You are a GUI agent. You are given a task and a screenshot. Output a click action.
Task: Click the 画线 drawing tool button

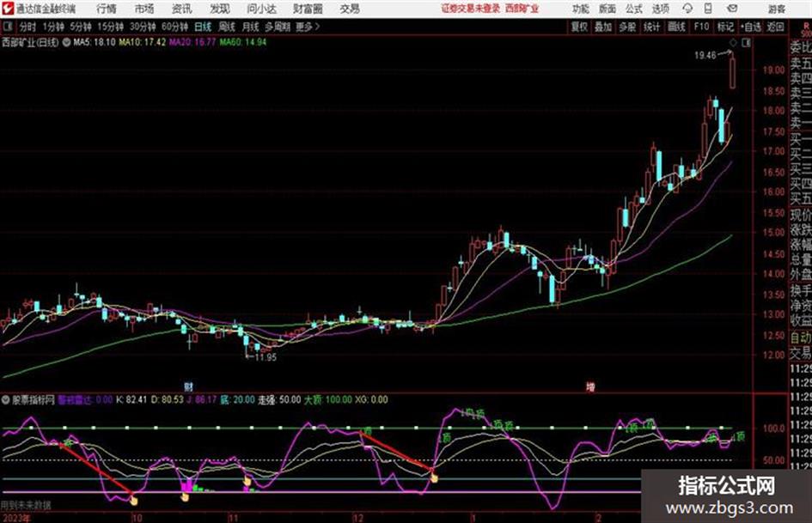[x=676, y=27]
